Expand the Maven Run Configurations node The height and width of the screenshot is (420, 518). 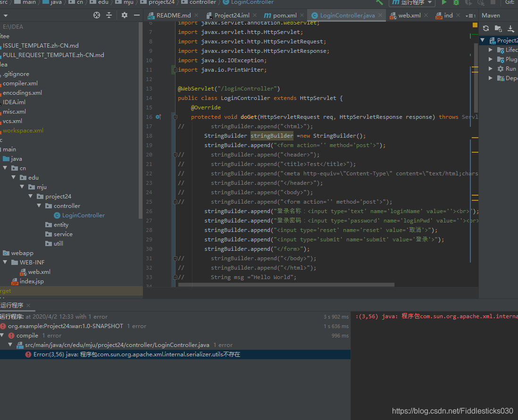491,69
